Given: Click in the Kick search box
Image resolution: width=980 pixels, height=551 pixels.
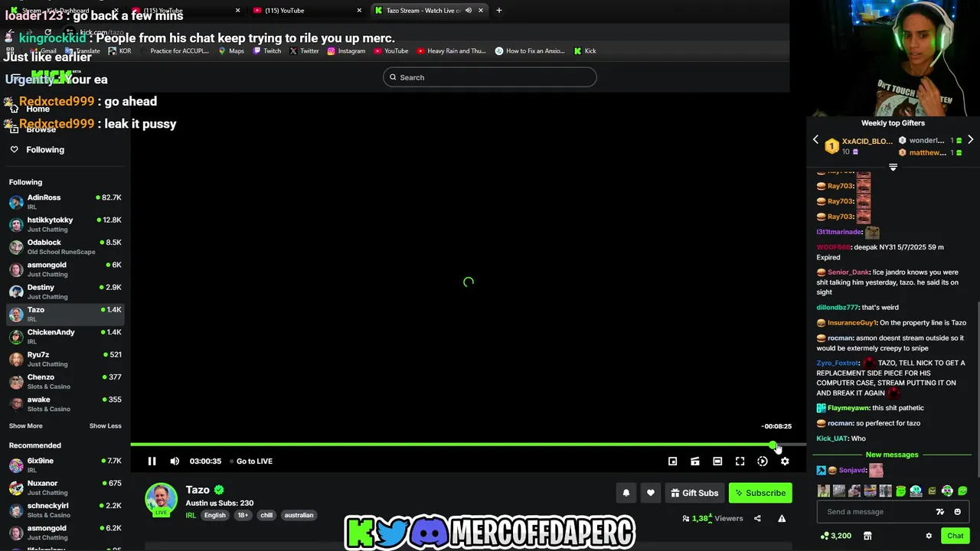Looking at the screenshot, I should point(490,77).
